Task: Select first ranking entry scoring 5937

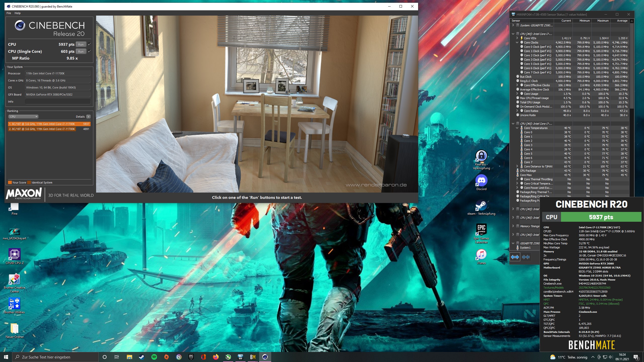Action: tap(49, 124)
